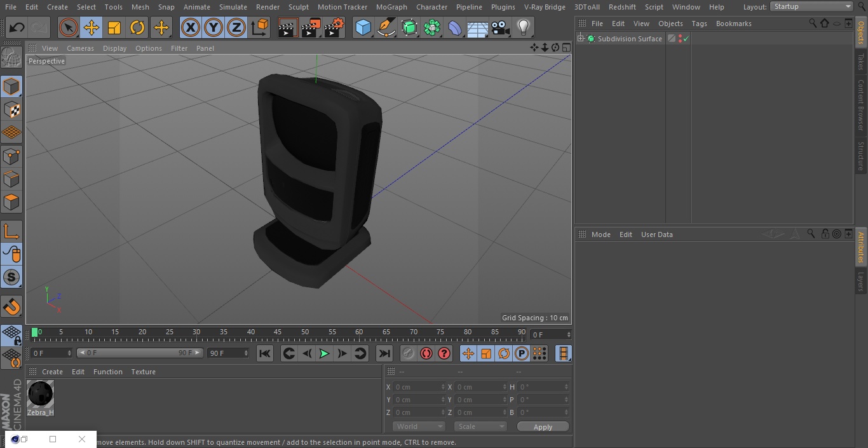
Task: Toggle Record Active Objects keyframe button
Action: [x=409, y=353]
